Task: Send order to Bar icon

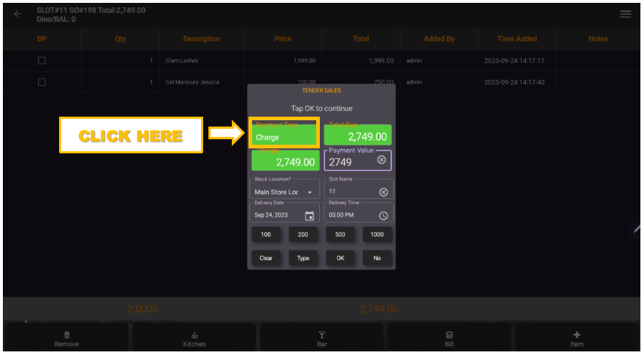Action: 322,335
